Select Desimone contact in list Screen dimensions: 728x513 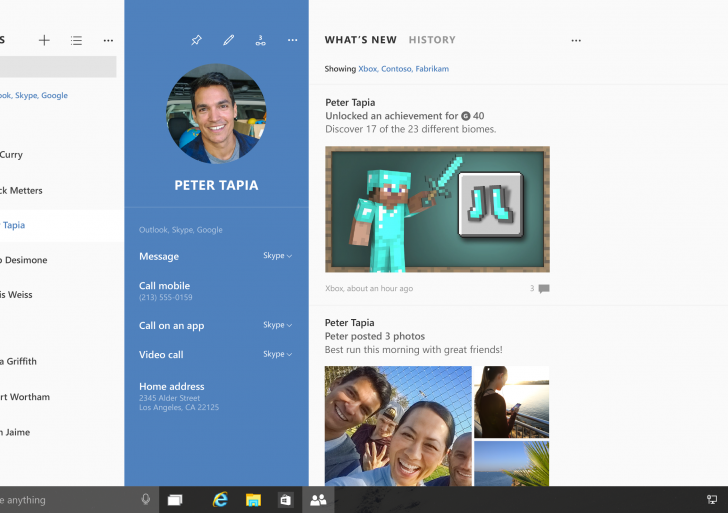coord(24,260)
